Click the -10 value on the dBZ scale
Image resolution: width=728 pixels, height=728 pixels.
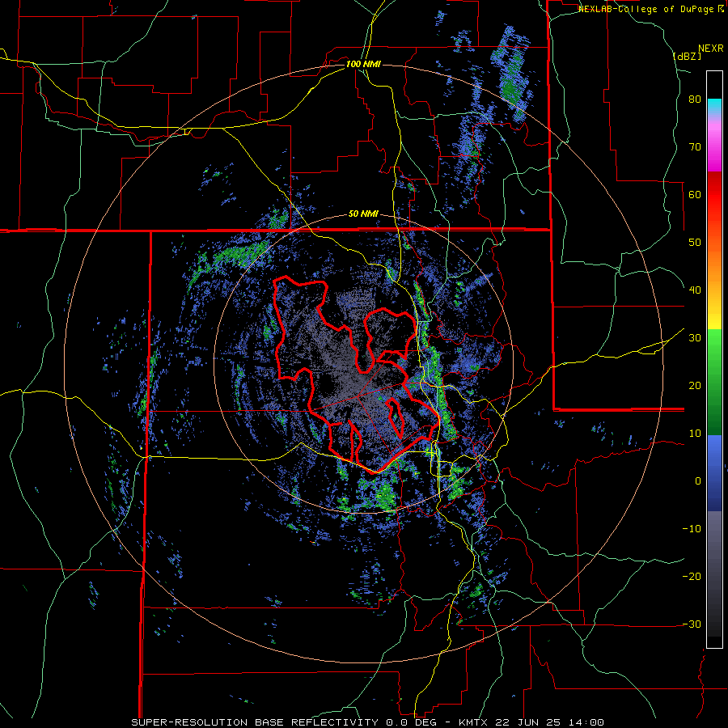coord(692,529)
